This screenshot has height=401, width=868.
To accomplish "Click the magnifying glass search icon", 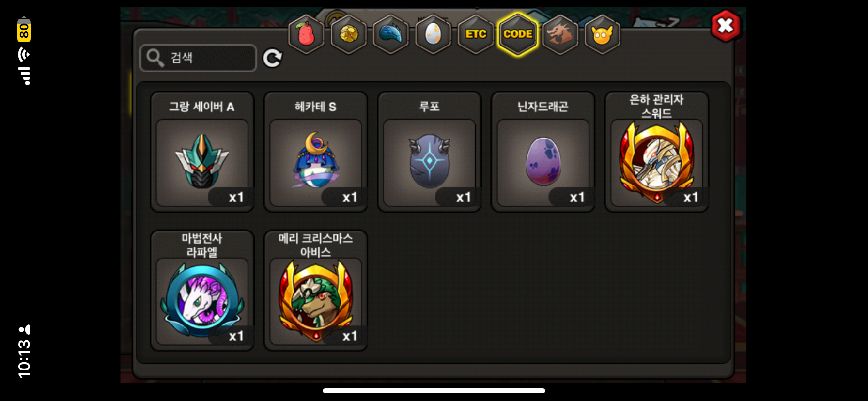I will (155, 58).
